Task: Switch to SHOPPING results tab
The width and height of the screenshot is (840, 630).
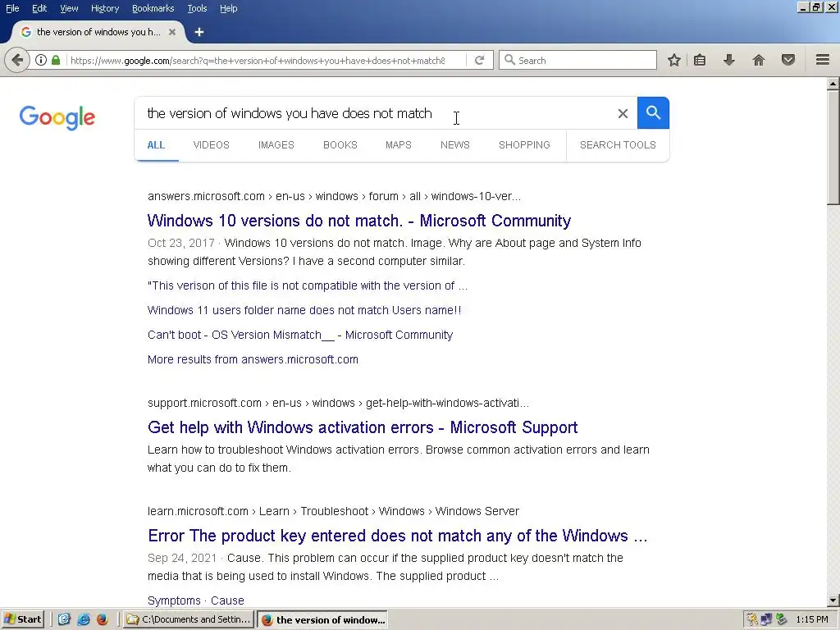Action: tap(524, 144)
